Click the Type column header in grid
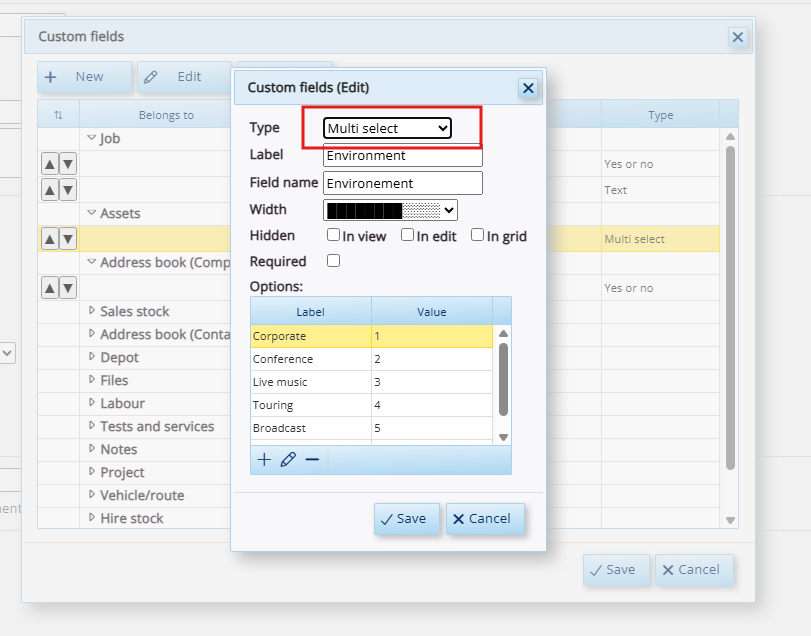811x636 pixels. (x=660, y=115)
